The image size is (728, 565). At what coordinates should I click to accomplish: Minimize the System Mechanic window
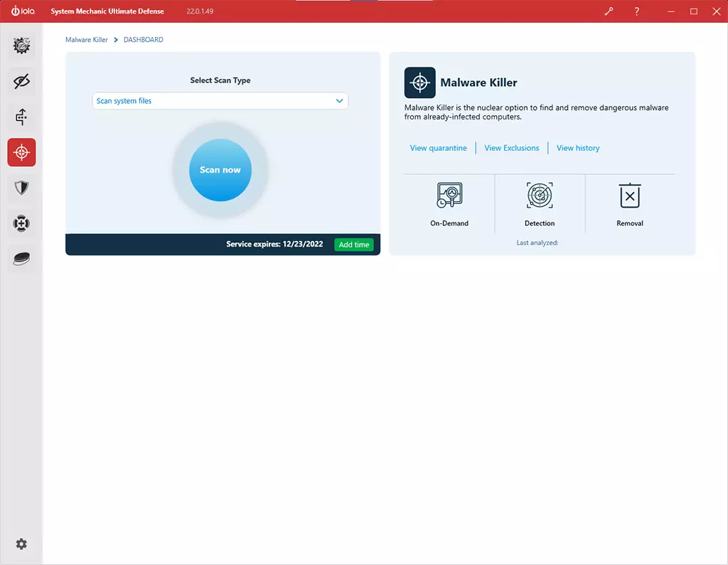(x=671, y=11)
